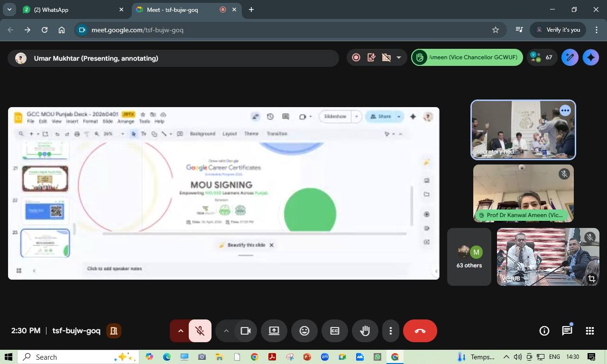Click the meet.google.com address bar
607x364 pixels.
[x=285, y=30]
